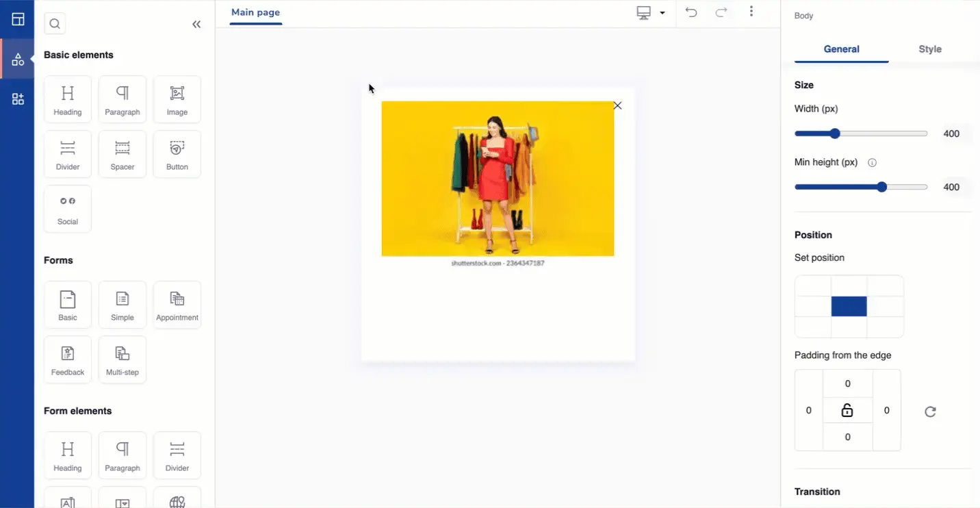Click the top padding input
980x508 pixels.
848,384
